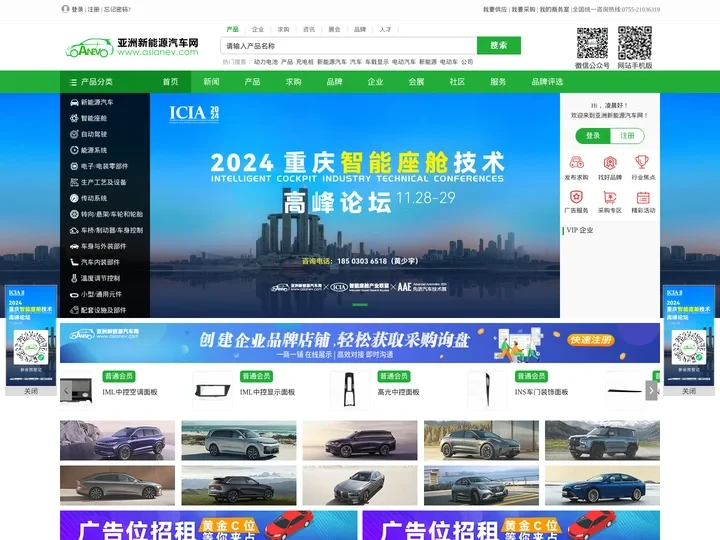Viewport: 720px width, 540px height.
Task: Click the 2024 重庆智能座舱技术 main banner
Action: (355, 205)
